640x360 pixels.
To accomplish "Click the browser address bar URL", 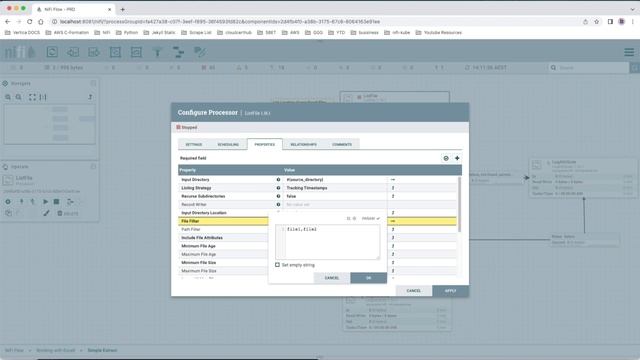I will click(220, 22).
